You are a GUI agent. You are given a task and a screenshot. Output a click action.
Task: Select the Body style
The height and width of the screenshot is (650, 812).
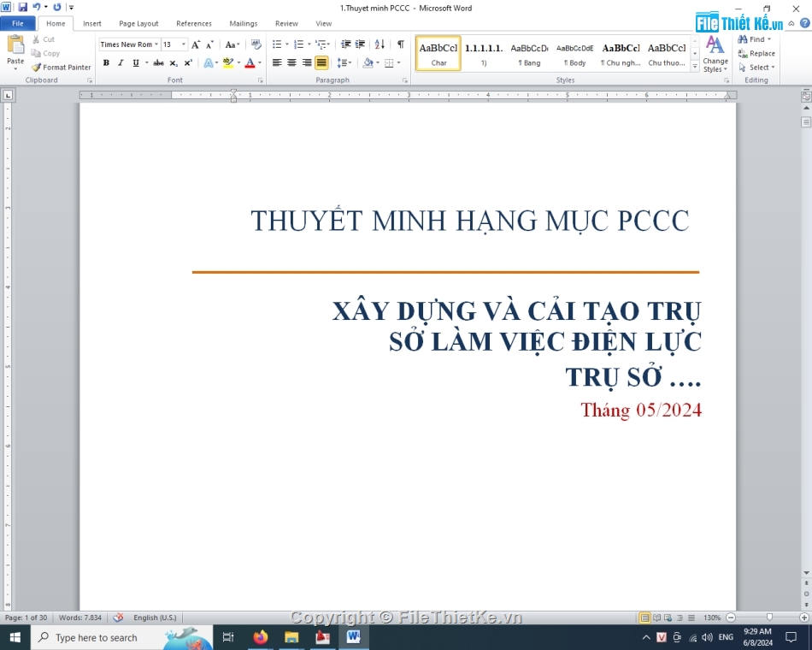575,53
